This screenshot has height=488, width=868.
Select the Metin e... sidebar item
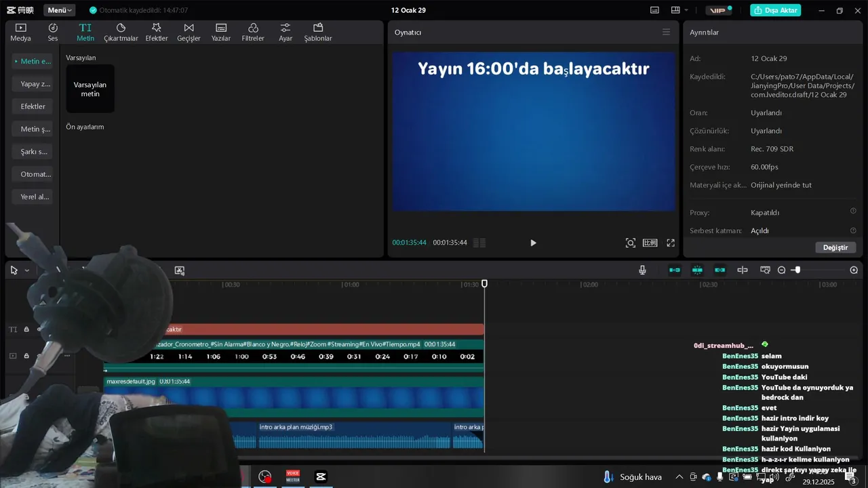[33, 61]
